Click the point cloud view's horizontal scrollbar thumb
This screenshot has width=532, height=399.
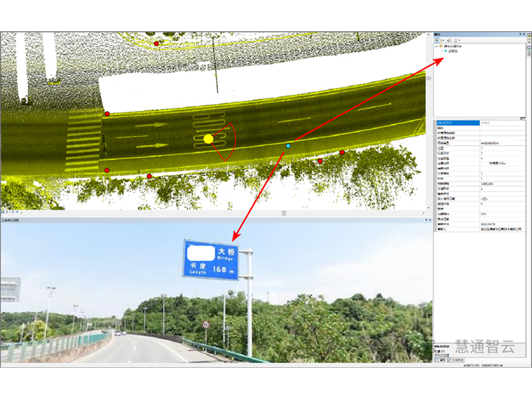[284, 213]
